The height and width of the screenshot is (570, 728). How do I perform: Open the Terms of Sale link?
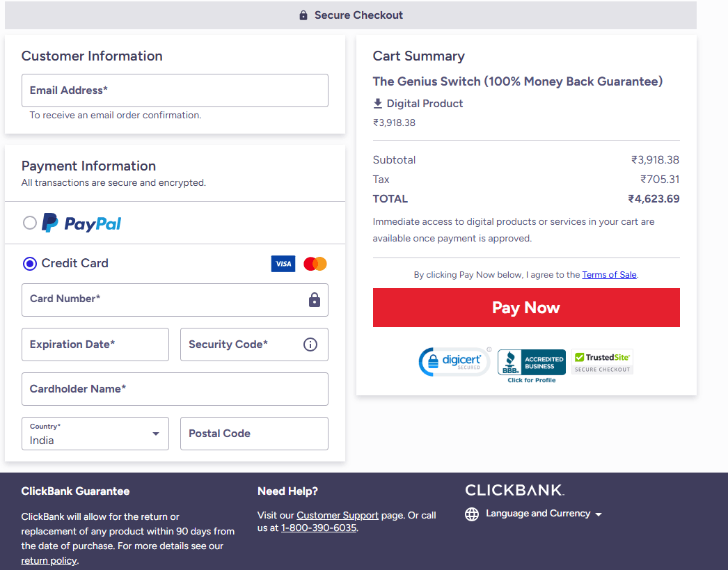click(x=609, y=274)
